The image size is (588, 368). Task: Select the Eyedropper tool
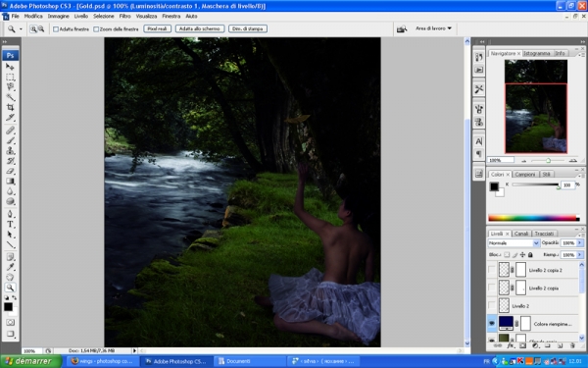[10, 267]
